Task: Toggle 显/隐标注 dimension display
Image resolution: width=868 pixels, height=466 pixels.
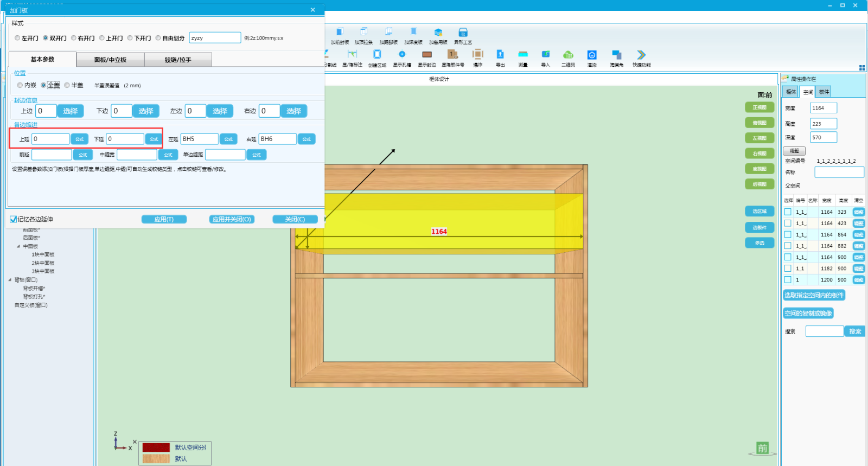Action: [353, 54]
